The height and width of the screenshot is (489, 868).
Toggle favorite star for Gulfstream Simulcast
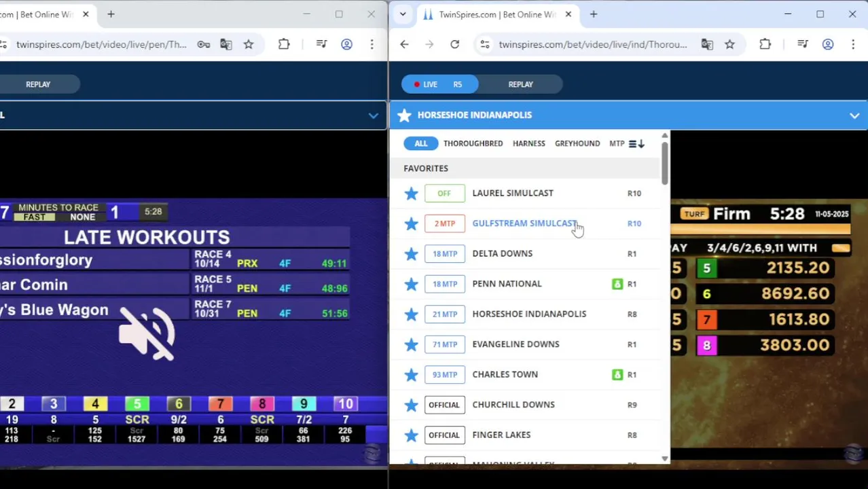411,223
